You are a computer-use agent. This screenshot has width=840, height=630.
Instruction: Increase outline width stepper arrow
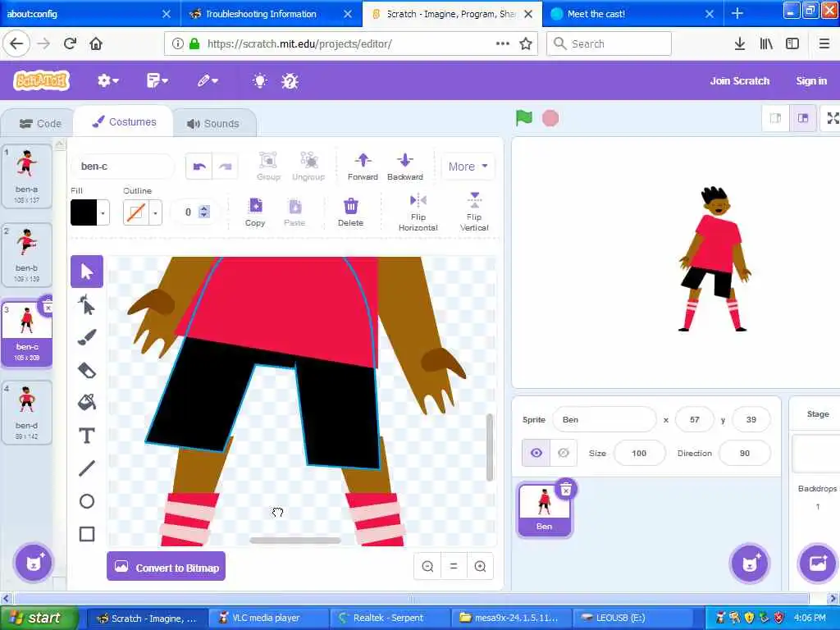203,209
